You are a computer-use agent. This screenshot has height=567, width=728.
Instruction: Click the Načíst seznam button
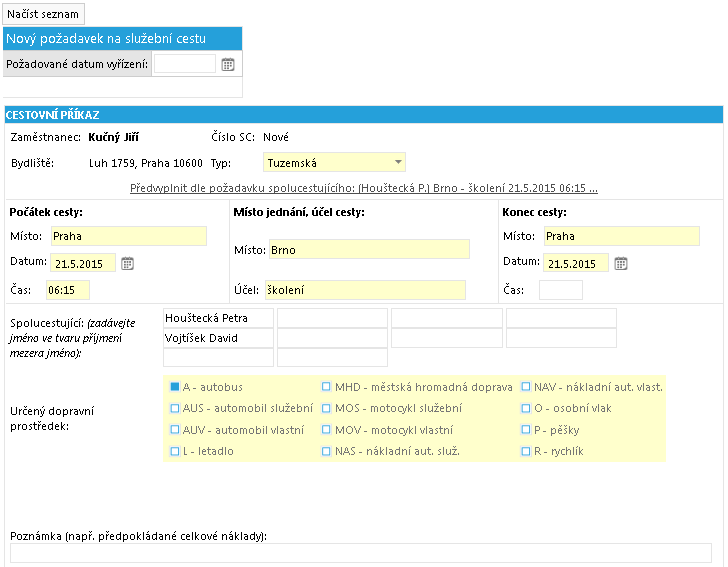click(x=43, y=14)
